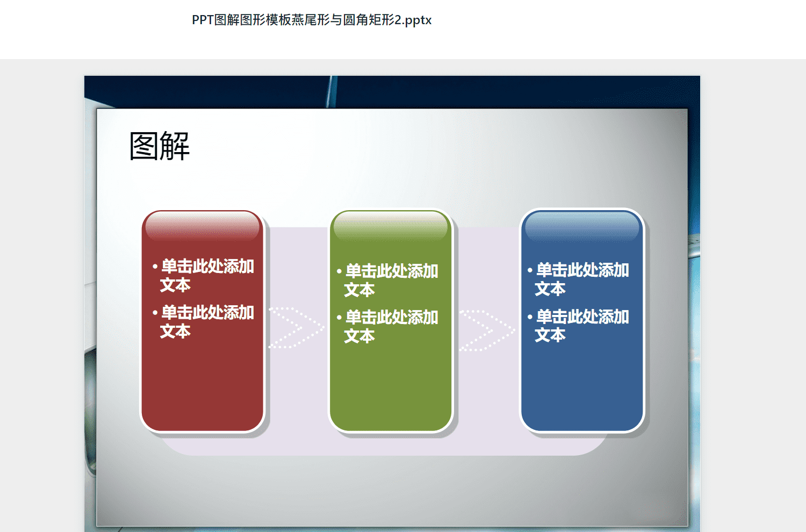
Task: Click the second bullet text in red card
Action: pos(203,321)
